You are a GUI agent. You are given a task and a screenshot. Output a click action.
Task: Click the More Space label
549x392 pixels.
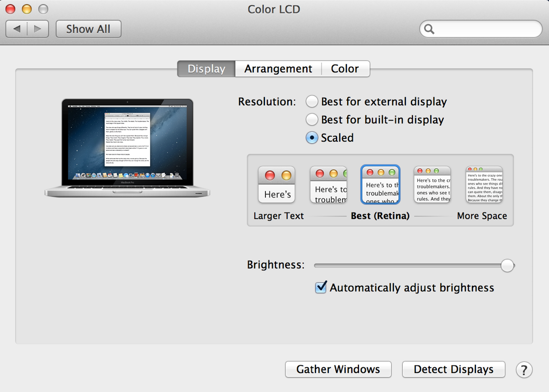(x=482, y=216)
